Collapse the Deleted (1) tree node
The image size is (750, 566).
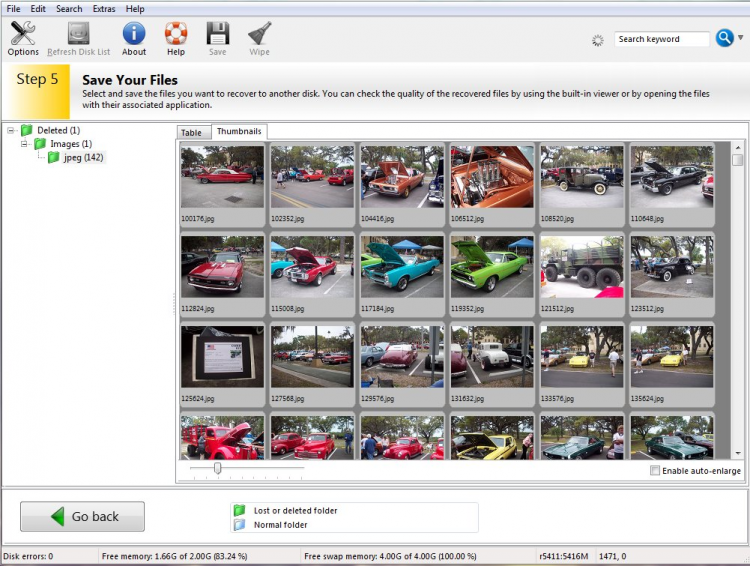click(11, 130)
